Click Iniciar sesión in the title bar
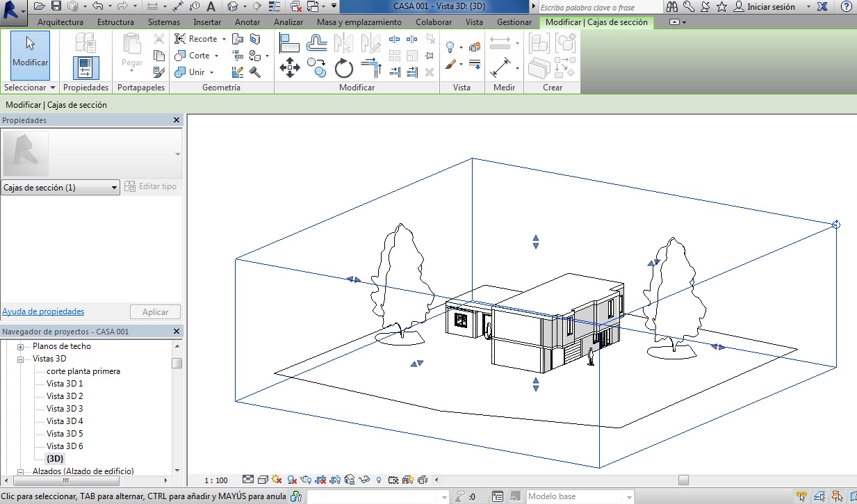 point(770,7)
